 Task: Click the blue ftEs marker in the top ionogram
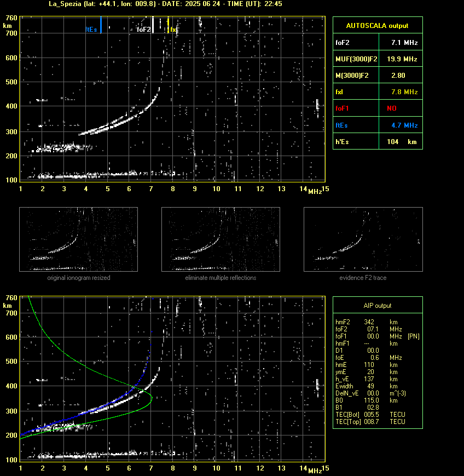[101, 25]
